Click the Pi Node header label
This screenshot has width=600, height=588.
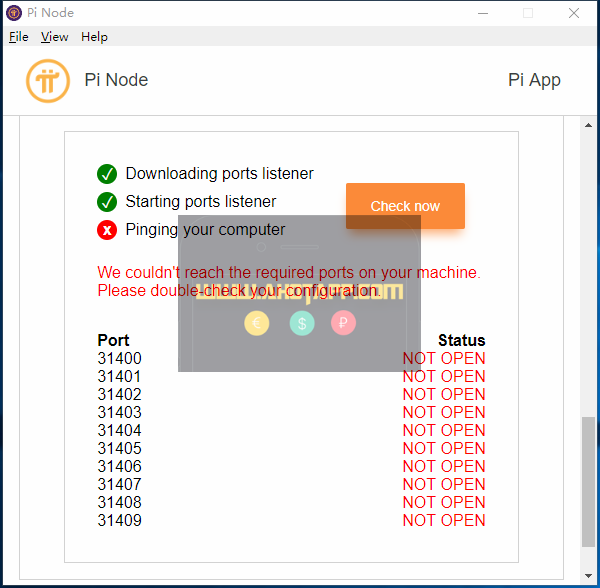coord(116,80)
